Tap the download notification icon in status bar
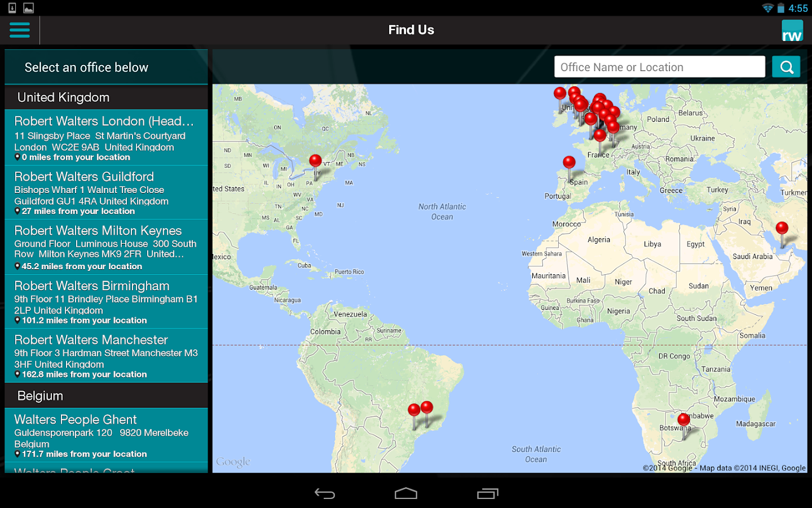 point(12,8)
